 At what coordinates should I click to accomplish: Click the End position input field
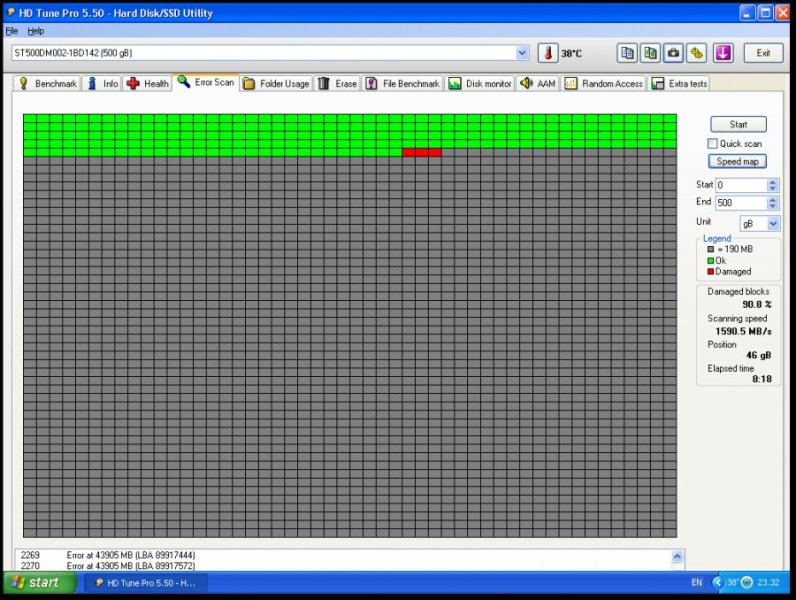point(741,203)
